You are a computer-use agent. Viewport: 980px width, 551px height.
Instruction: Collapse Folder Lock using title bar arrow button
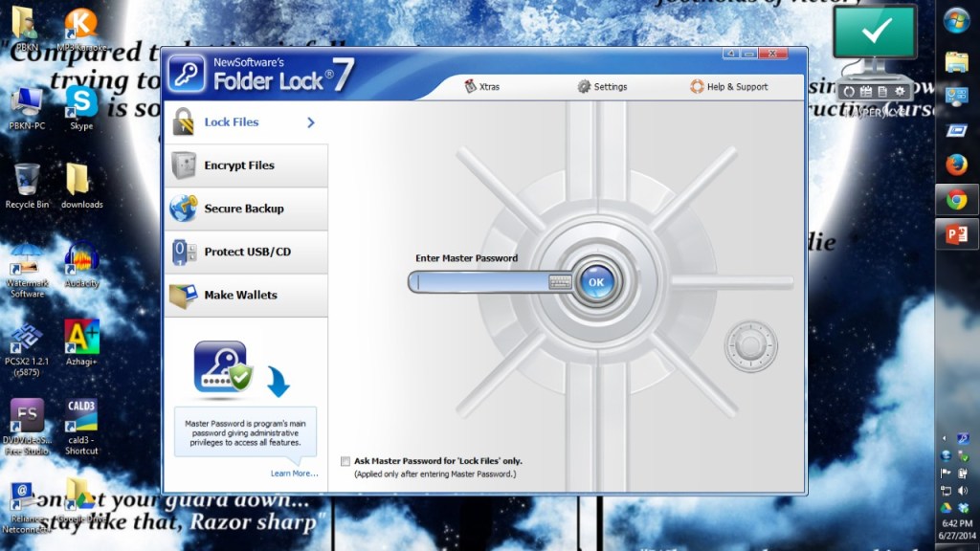(729, 54)
